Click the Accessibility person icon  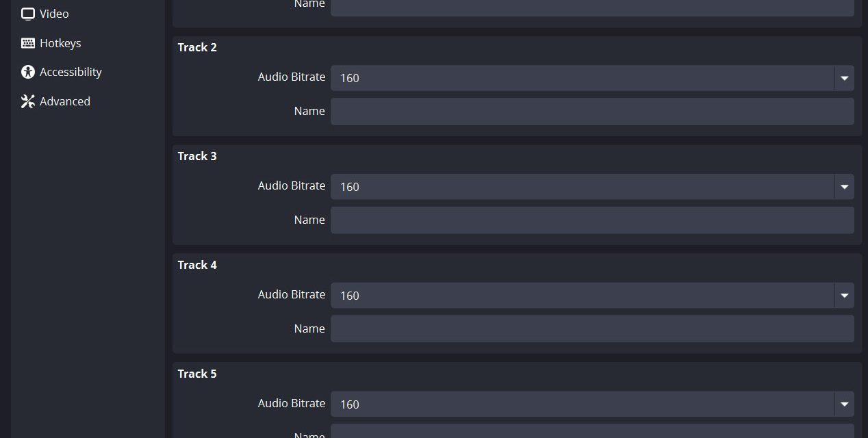28,72
